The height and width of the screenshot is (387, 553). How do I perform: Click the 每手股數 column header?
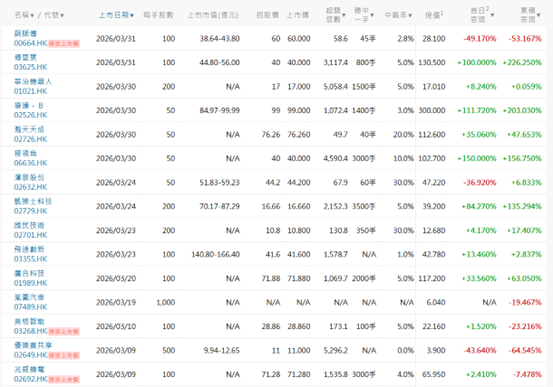(158, 15)
